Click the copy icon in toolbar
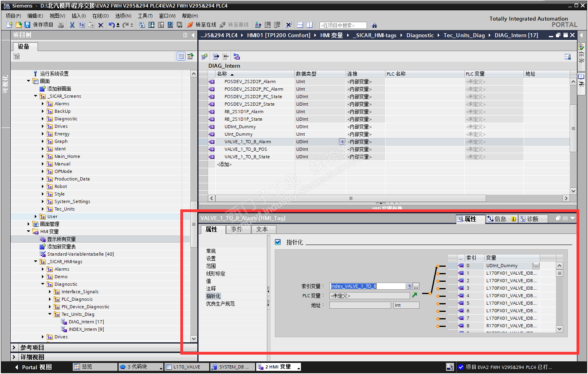The width and height of the screenshot is (588, 374). click(x=81, y=25)
